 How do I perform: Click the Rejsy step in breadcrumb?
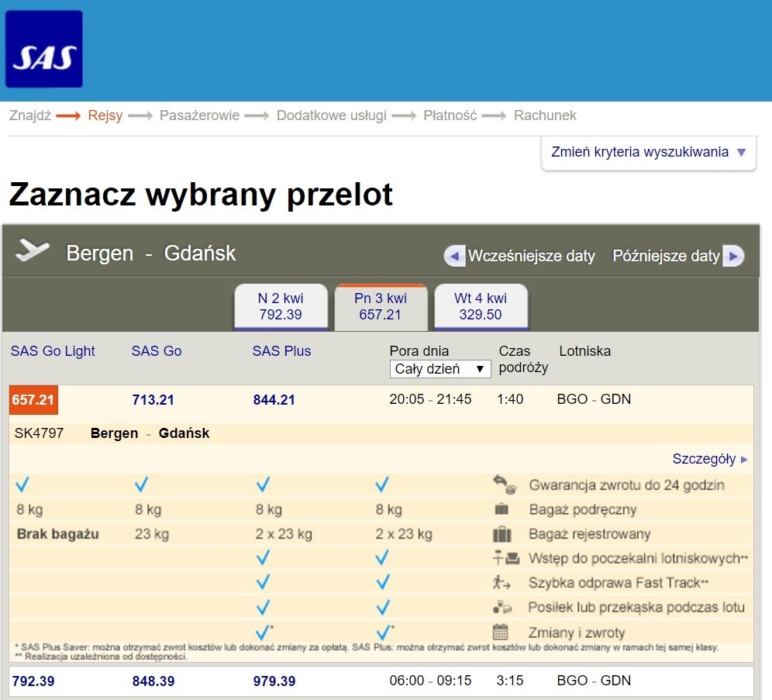click(x=105, y=116)
